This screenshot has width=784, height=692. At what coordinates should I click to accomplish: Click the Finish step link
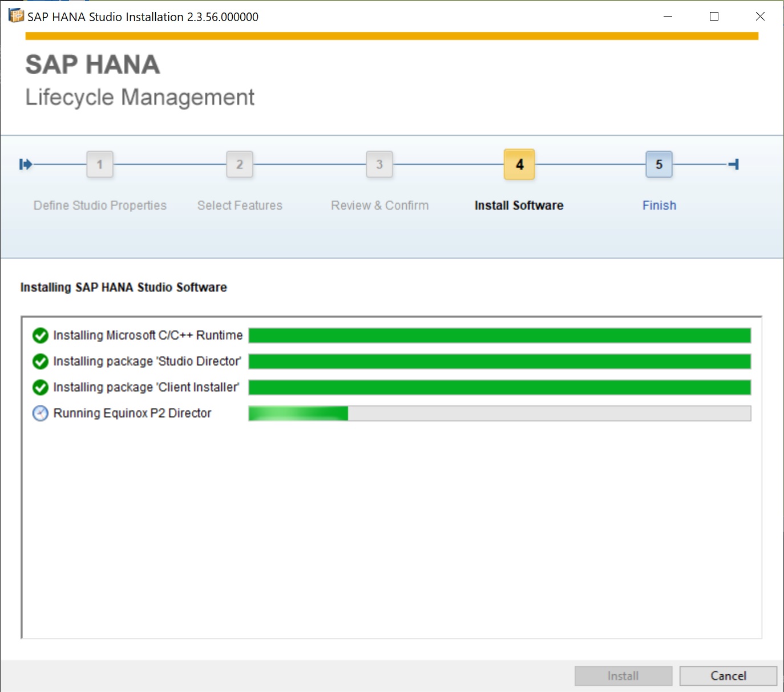pos(659,205)
